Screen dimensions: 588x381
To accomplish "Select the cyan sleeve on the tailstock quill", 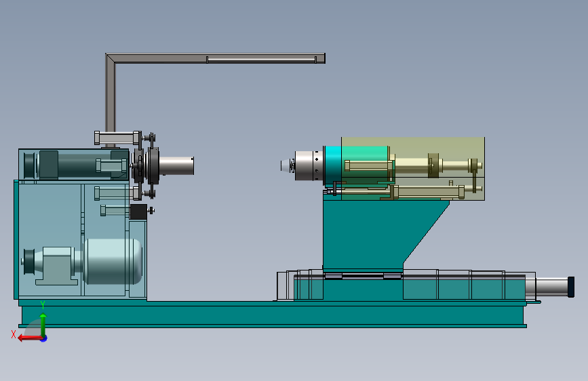I will 332,165.
